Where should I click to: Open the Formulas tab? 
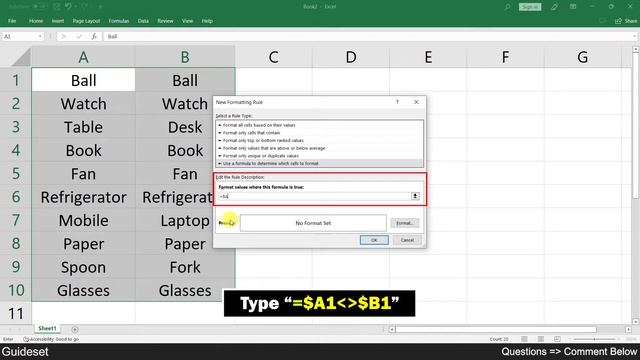point(119,21)
